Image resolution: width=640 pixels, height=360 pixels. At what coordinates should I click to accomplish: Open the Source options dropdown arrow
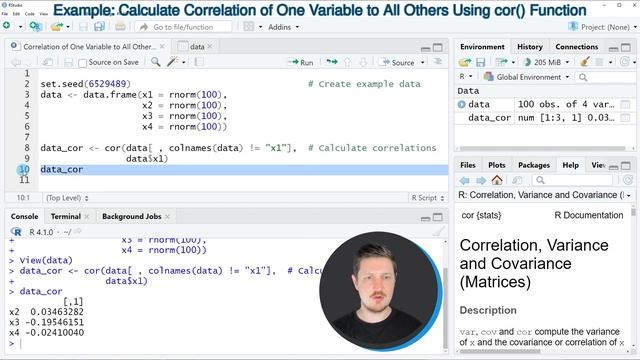click(422, 62)
